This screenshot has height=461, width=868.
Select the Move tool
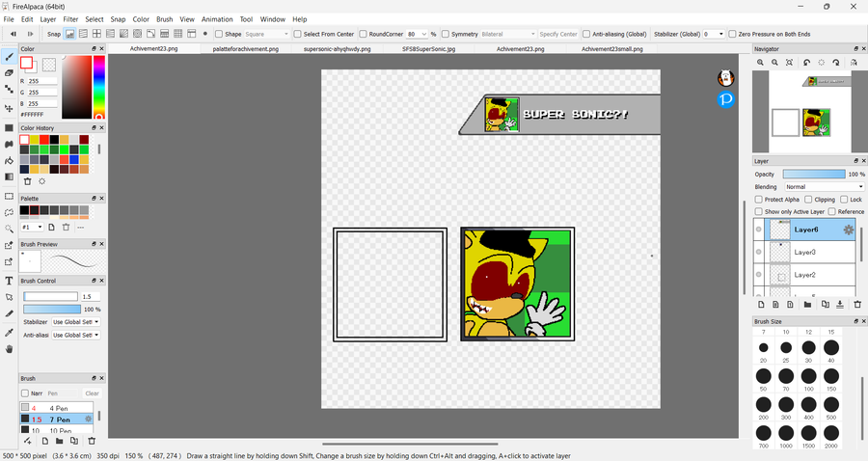tap(9, 108)
